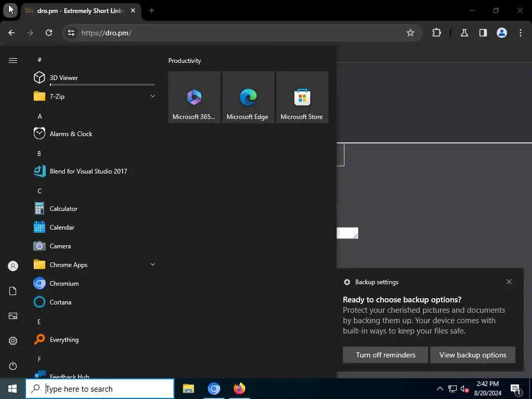The height and width of the screenshot is (399, 532).
Task: Open the browser profile avatar
Action: (x=502, y=33)
